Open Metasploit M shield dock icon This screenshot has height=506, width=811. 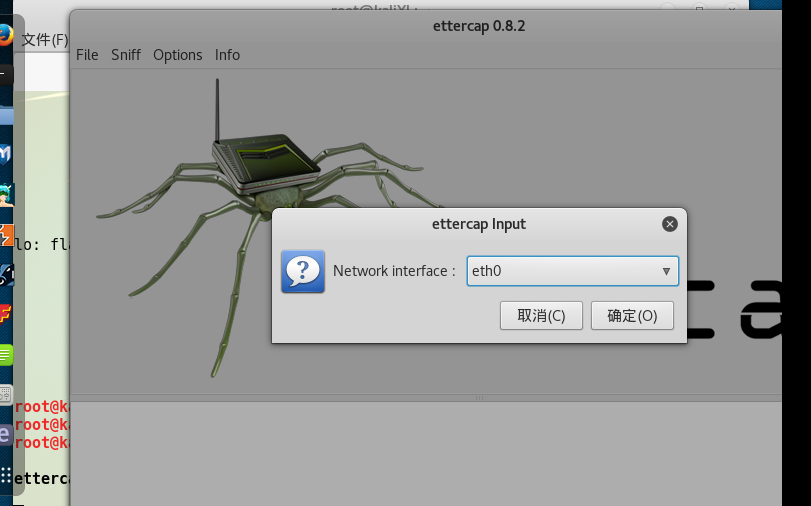5,154
